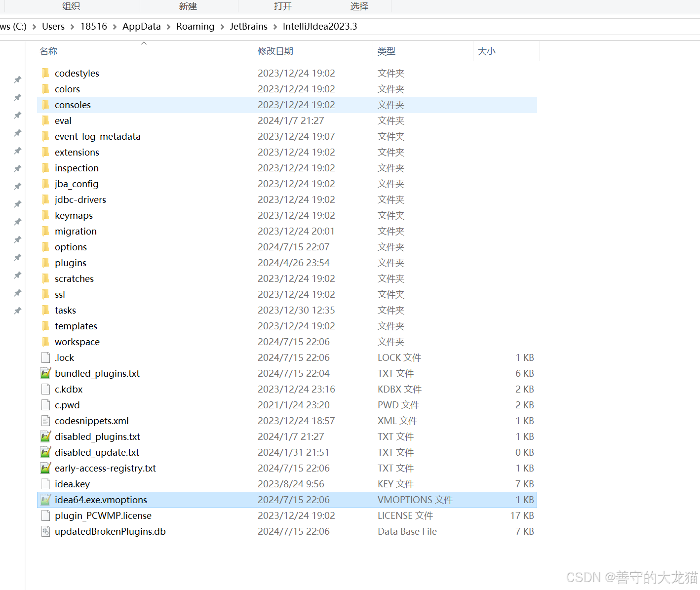Sort files by the 修改日期 column header
This screenshot has width=700, height=590.
(275, 51)
